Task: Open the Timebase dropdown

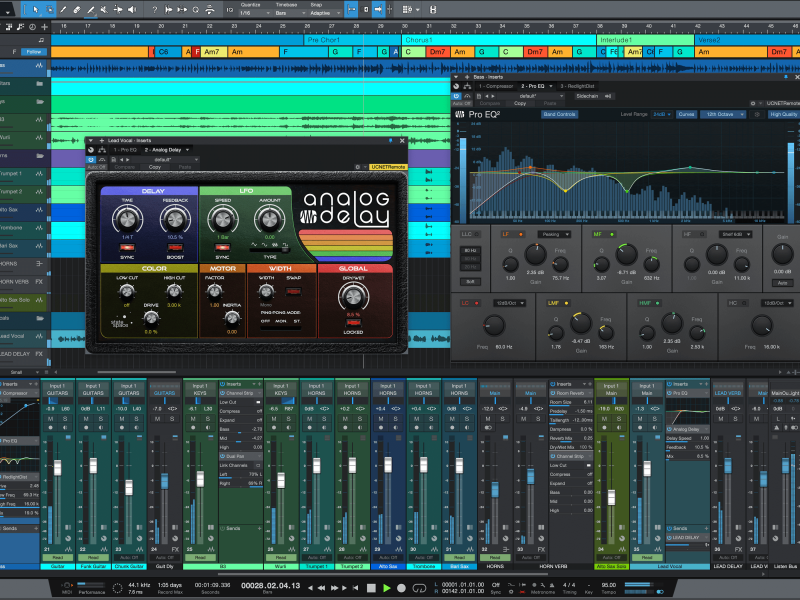Action: tap(290, 13)
